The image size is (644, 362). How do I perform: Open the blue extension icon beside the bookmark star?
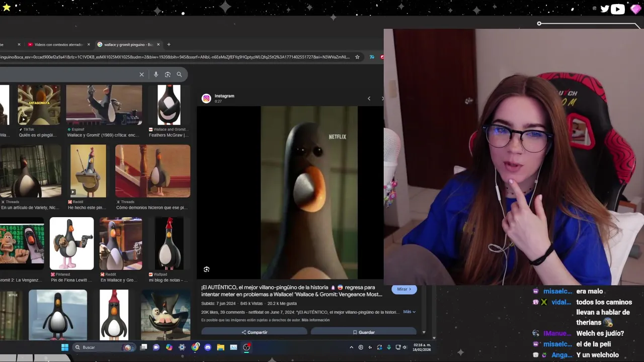pyautogui.click(x=372, y=57)
